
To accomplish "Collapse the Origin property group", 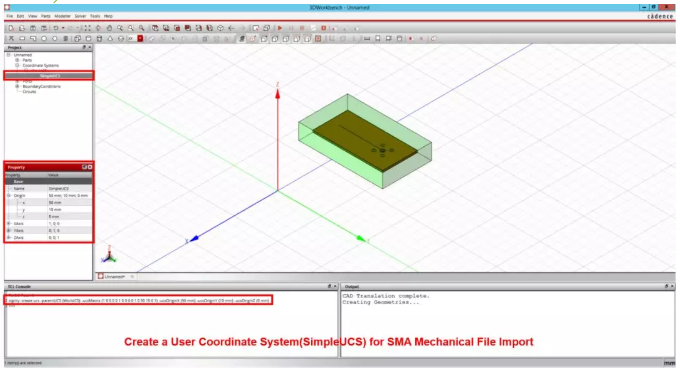I will (x=9, y=196).
